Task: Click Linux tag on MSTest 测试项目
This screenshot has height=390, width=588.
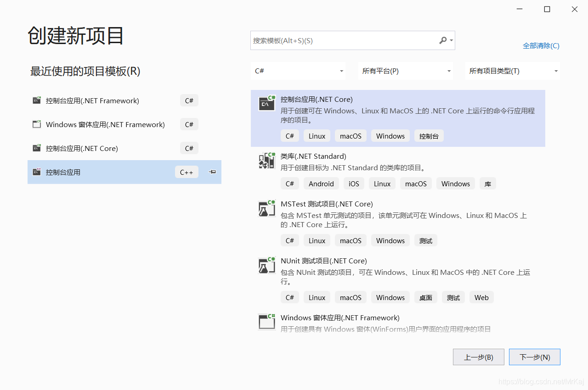Action: click(317, 240)
